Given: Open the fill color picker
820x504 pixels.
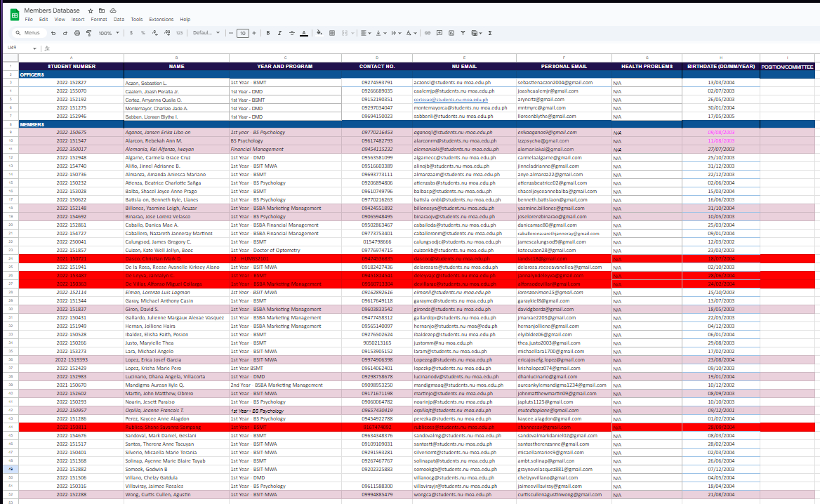Looking at the screenshot, I should (319, 33).
